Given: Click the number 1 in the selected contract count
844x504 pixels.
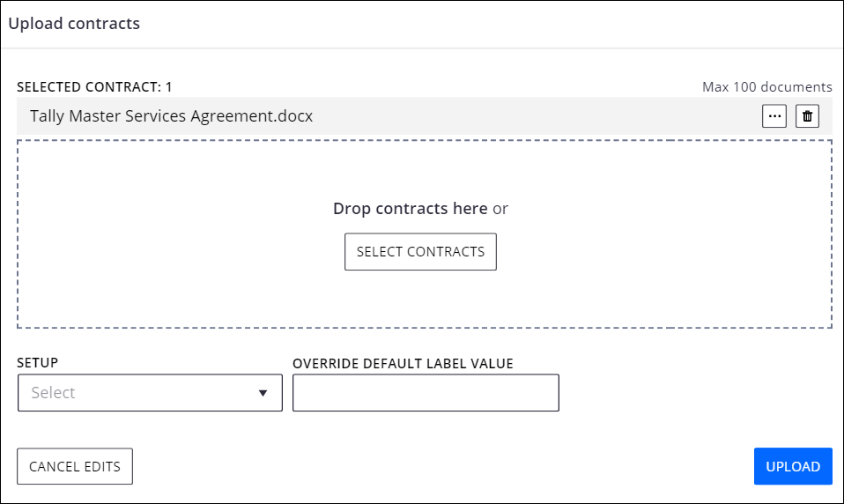Looking at the screenshot, I should coord(168,87).
